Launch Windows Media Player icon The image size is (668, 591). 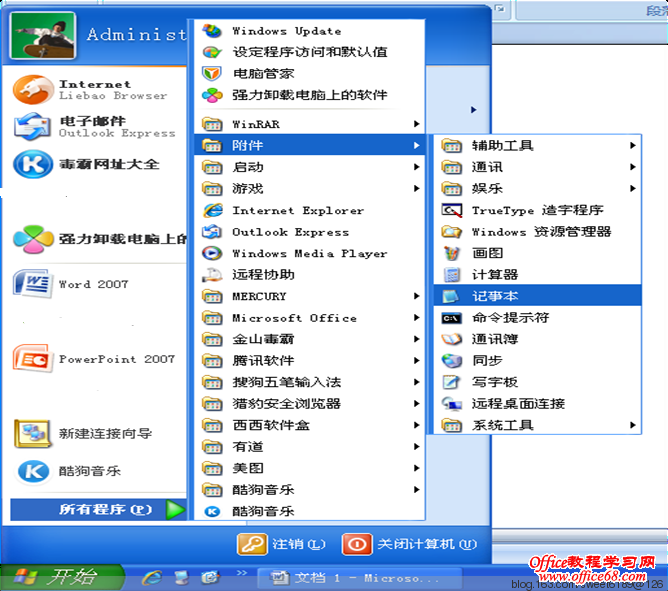pyautogui.click(x=212, y=253)
